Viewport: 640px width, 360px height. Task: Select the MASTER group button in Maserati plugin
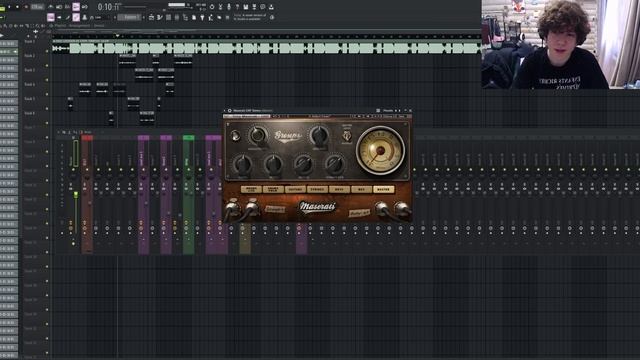click(x=383, y=189)
